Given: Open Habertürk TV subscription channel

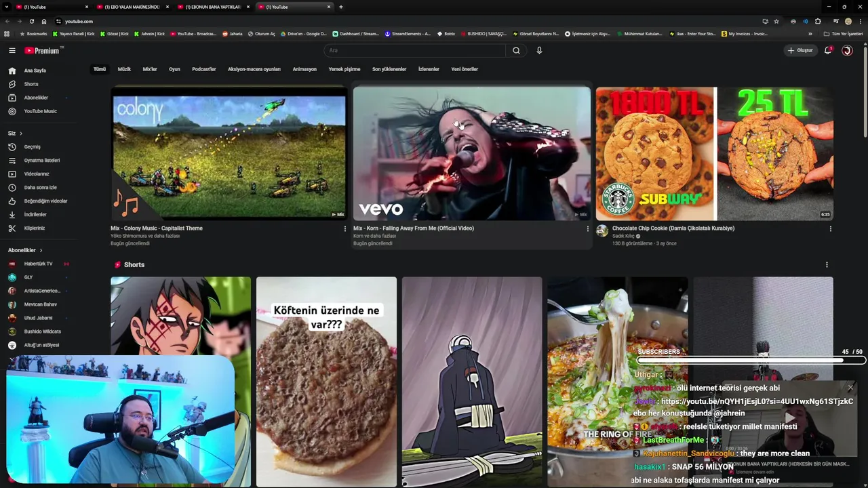Looking at the screenshot, I should 38,264.
